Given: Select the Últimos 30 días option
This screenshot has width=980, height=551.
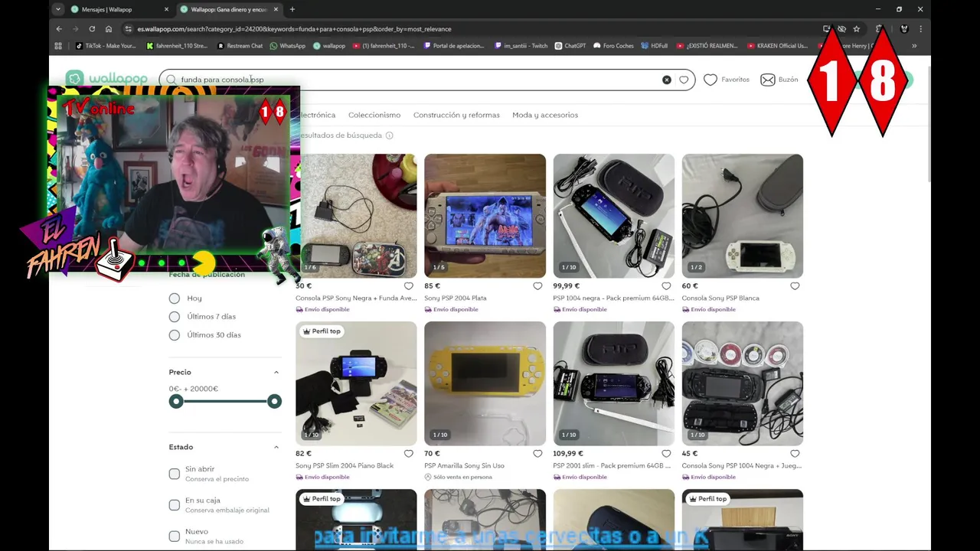Looking at the screenshot, I should [175, 335].
